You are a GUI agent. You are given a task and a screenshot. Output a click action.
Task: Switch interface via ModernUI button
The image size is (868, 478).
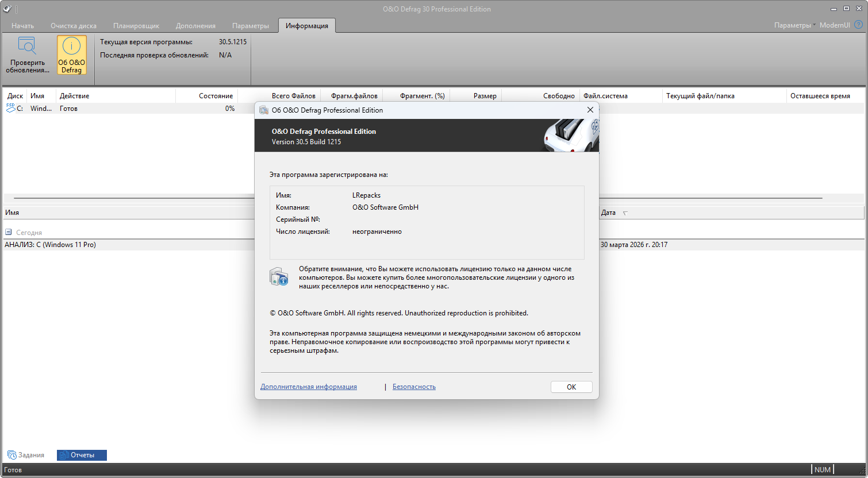point(834,25)
